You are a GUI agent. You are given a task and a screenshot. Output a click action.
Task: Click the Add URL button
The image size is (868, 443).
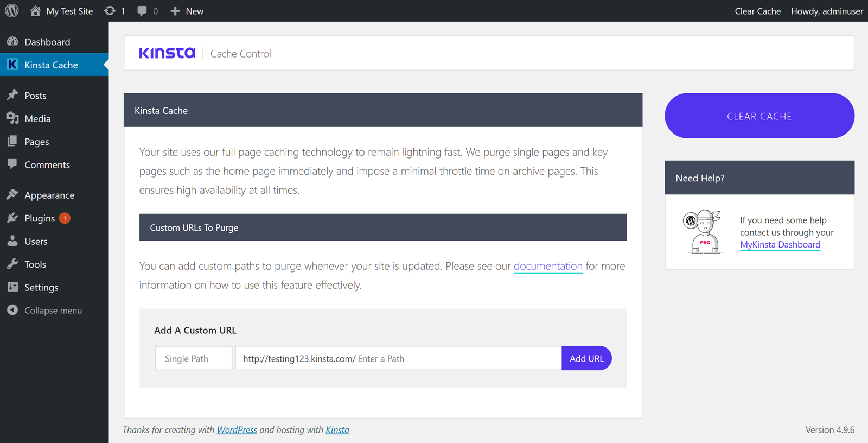pos(586,358)
